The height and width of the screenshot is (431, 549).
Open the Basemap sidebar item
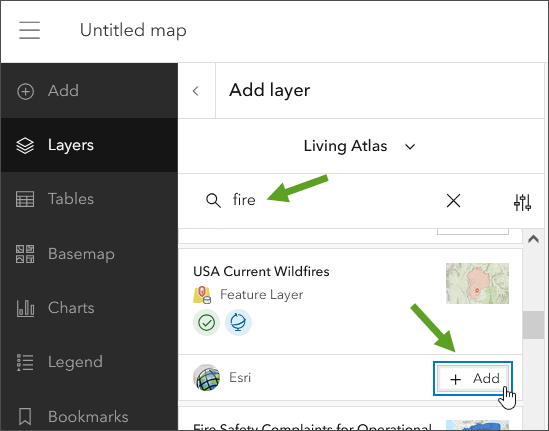89,253
